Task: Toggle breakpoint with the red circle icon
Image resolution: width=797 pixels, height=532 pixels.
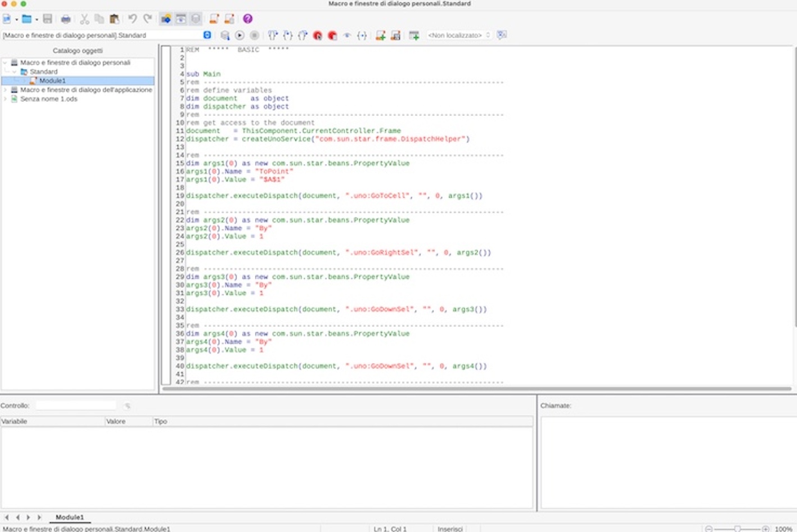Action: point(317,35)
